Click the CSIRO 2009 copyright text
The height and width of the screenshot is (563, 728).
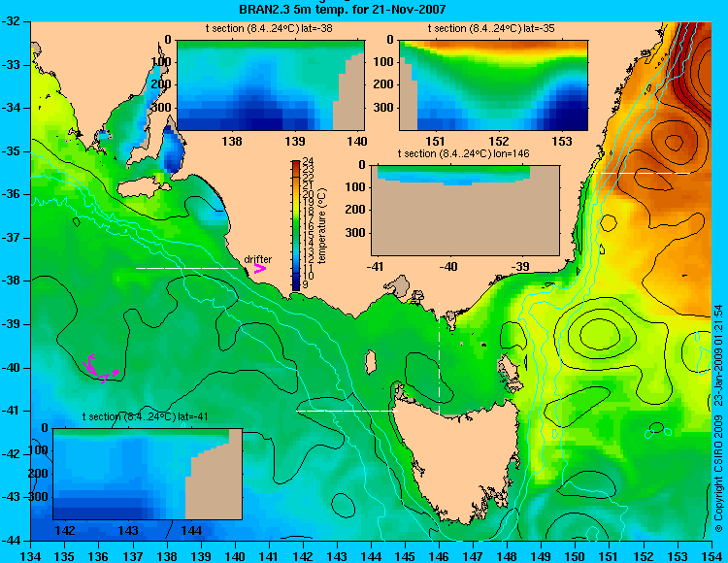coord(718,418)
